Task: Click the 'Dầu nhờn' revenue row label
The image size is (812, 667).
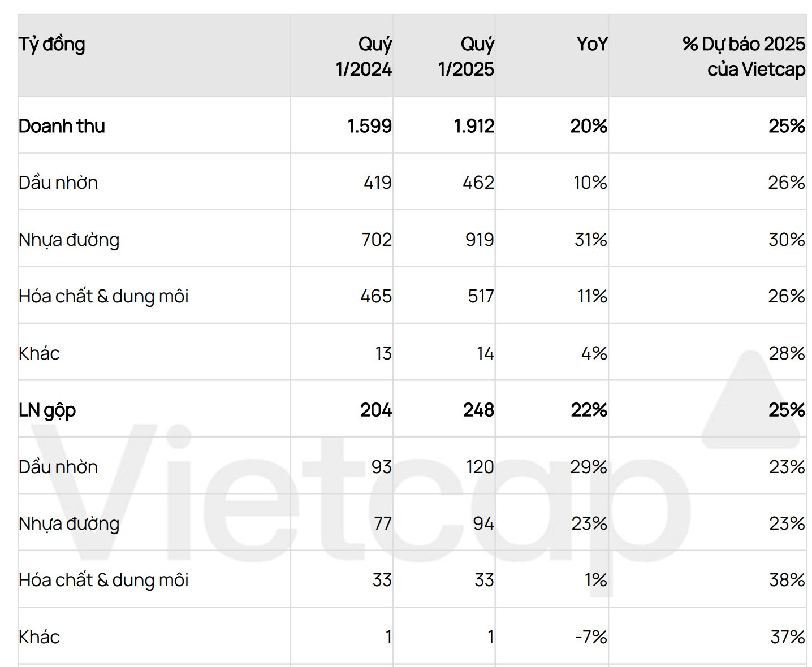Action: (x=58, y=183)
